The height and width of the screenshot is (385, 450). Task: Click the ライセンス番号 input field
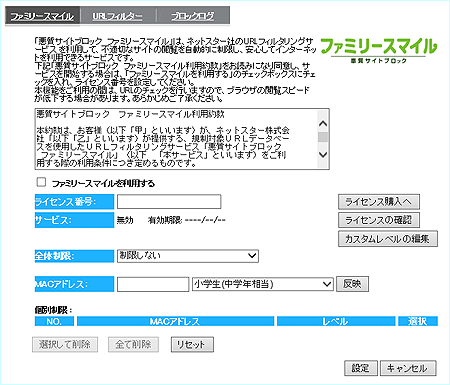(169, 202)
